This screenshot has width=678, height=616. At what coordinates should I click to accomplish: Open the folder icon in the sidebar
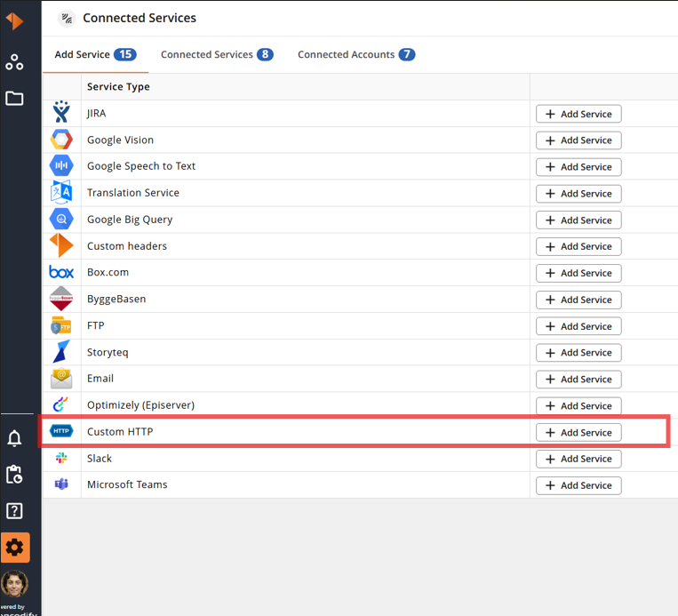click(14, 98)
